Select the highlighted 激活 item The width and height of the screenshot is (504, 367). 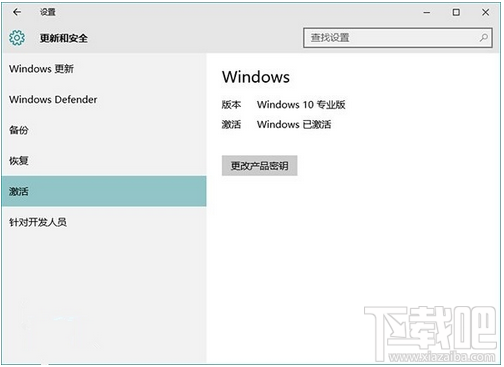(104, 191)
